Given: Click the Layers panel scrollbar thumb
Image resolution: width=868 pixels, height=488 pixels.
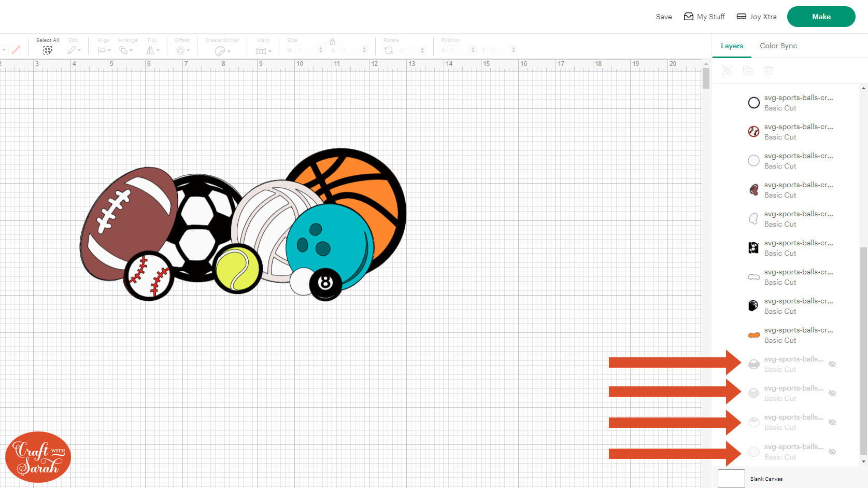Looking at the screenshot, I should (x=863, y=351).
